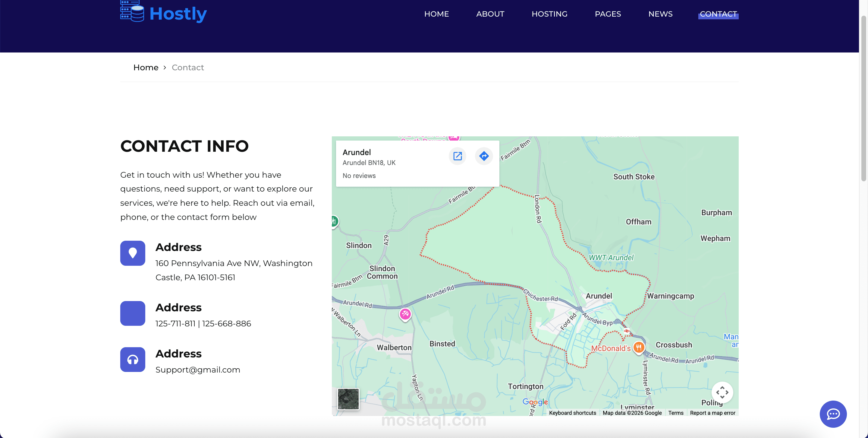
Task: Click the headphones support icon
Action: pos(132,360)
